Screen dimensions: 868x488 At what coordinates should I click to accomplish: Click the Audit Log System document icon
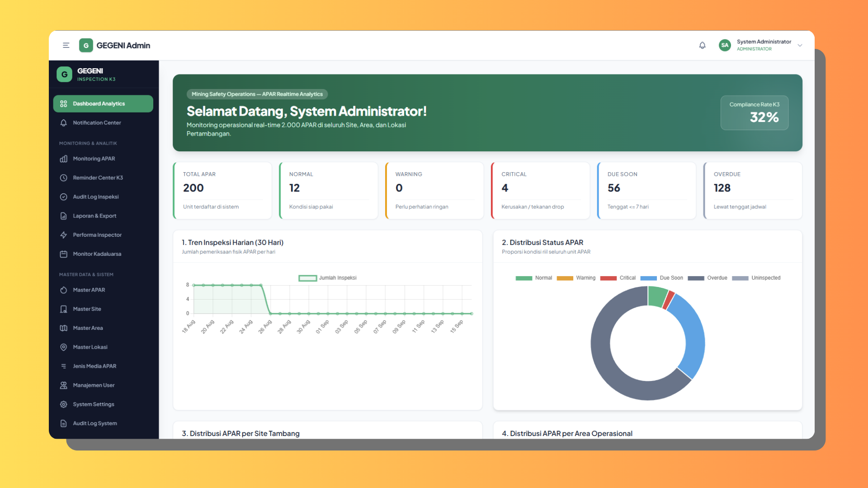pyautogui.click(x=63, y=423)
